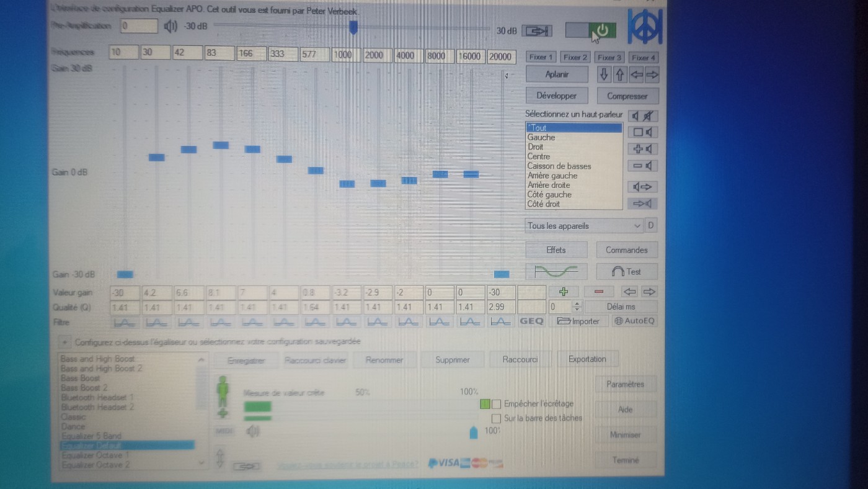Toggle the green power on/off switch

591,30
